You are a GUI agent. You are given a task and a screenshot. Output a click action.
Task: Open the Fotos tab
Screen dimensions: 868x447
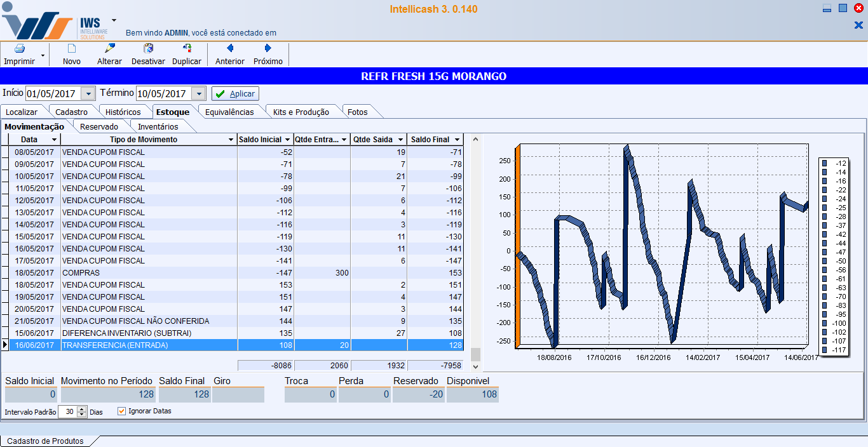(x=358, y=112)
